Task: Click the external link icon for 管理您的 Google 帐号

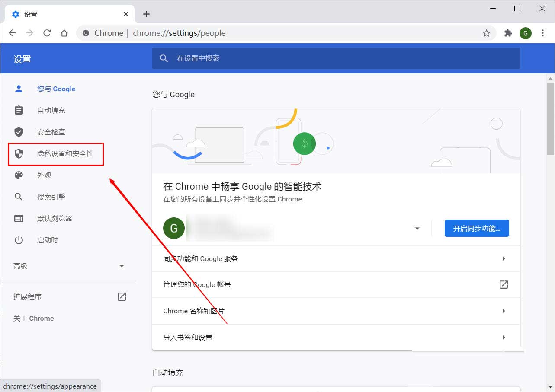Action: 504,284
